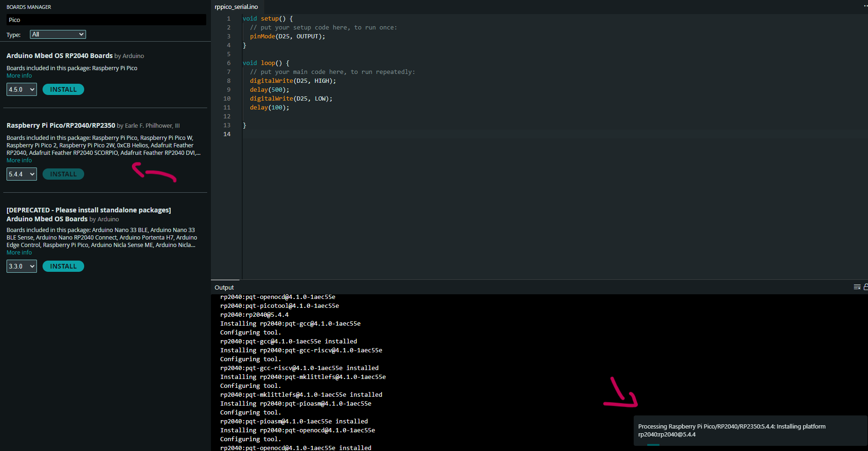Toggle the Output scroll lock icon
The width and height of the screenshot is (868, 451).
[x=866, y=287]
